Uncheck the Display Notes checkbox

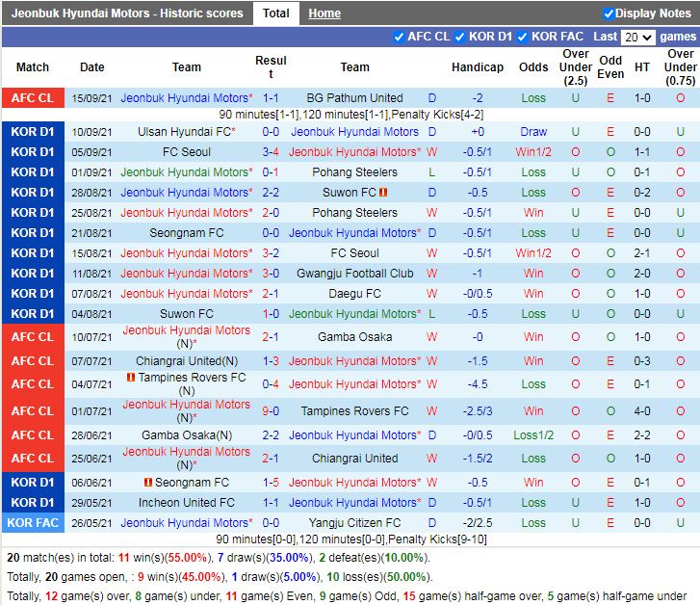(x=609, y=13)
